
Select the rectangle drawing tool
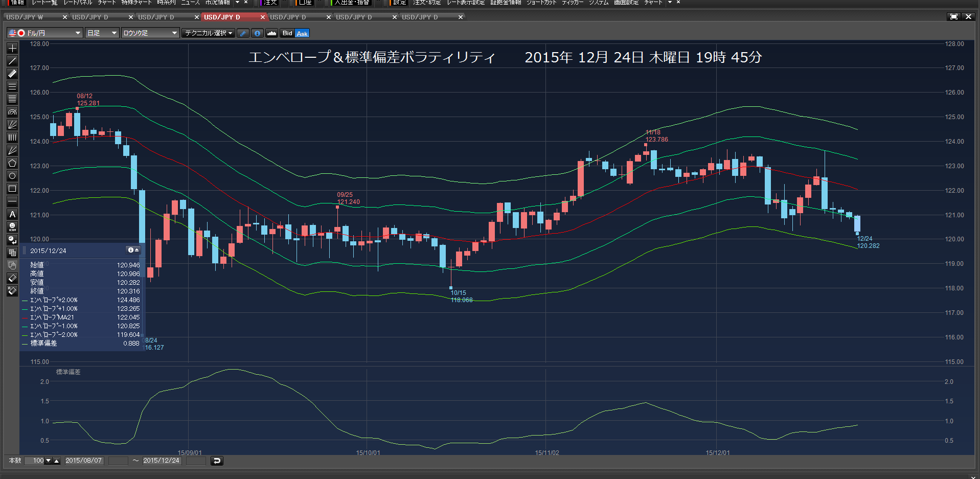coord(12,189)
